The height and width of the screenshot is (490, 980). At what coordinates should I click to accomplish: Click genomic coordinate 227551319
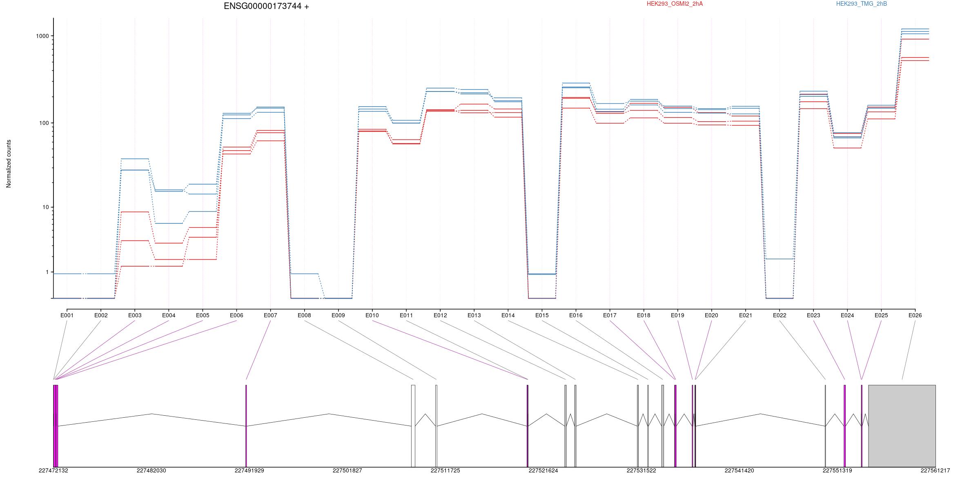click(837, 470)
